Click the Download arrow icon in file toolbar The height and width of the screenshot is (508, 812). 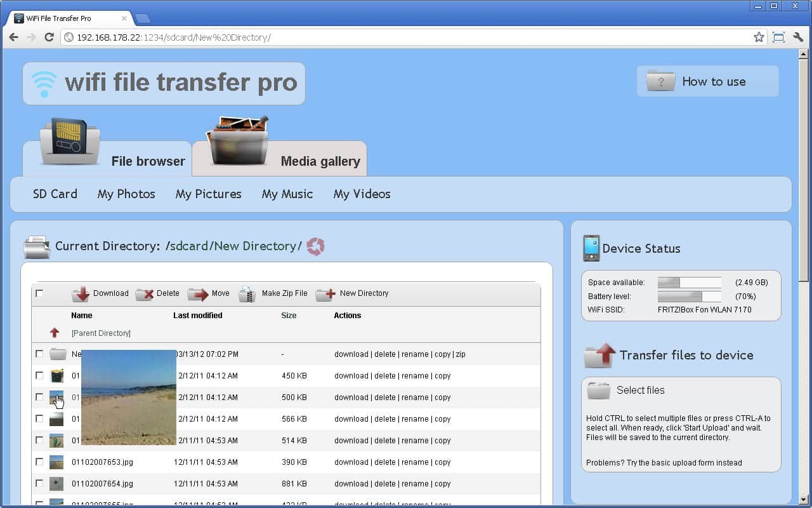pyautogui.click(x=81, y=294)
